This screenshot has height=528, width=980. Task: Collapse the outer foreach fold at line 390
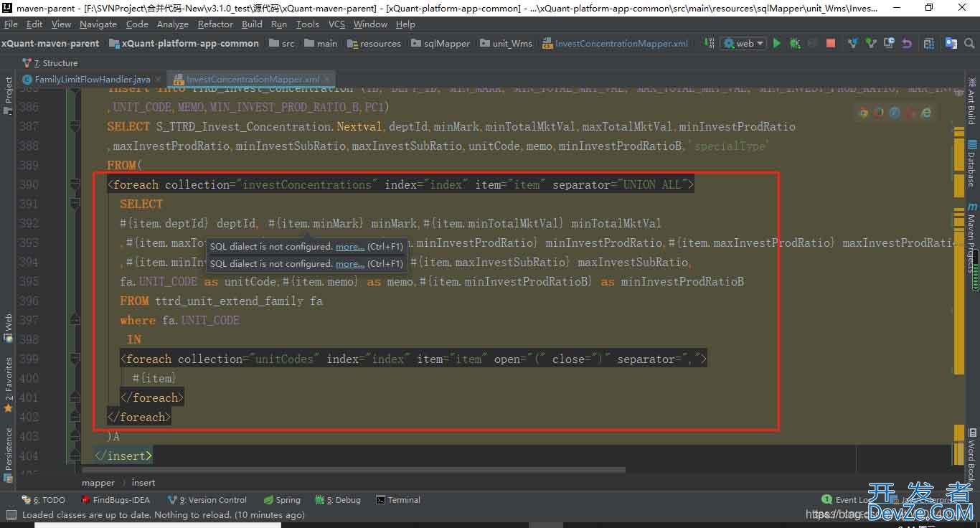click(x=74, y=184)
